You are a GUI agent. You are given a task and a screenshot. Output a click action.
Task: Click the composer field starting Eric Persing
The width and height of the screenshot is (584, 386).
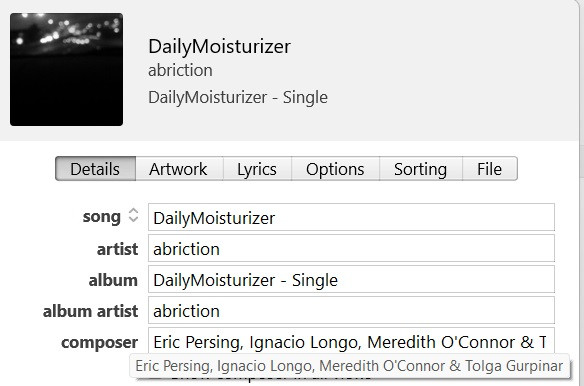(x=351, y=341)
